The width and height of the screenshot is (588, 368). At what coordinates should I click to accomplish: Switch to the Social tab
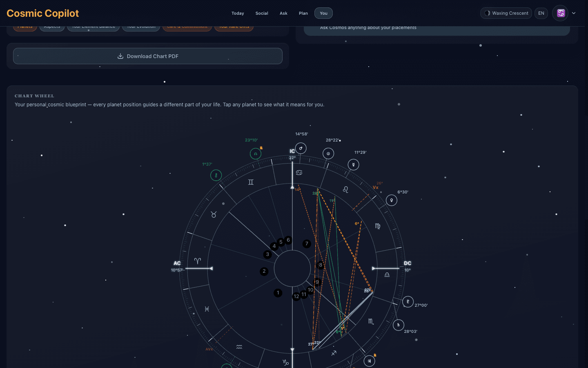tap(262, 13)
